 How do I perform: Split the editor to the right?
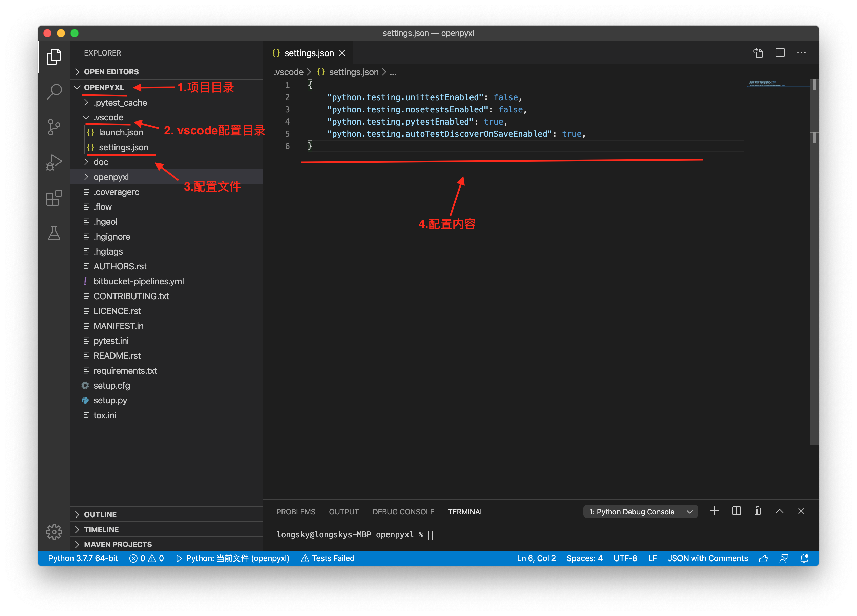click(780, 53)
